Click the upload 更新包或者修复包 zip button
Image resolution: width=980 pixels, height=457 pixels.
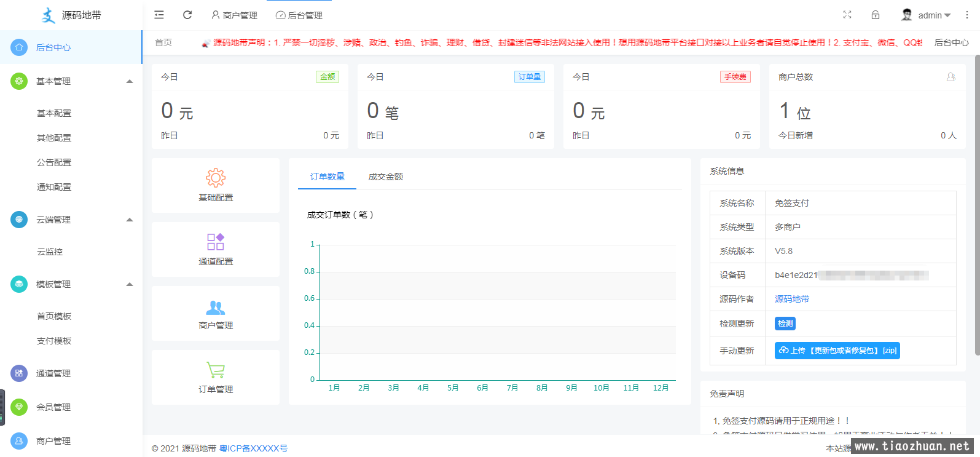click(x=837, y=351)
